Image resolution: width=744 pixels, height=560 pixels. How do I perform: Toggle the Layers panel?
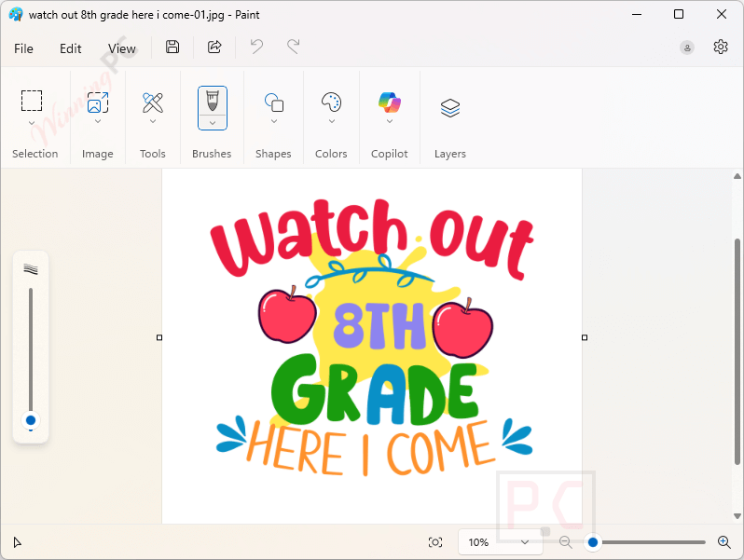[450, 108]
